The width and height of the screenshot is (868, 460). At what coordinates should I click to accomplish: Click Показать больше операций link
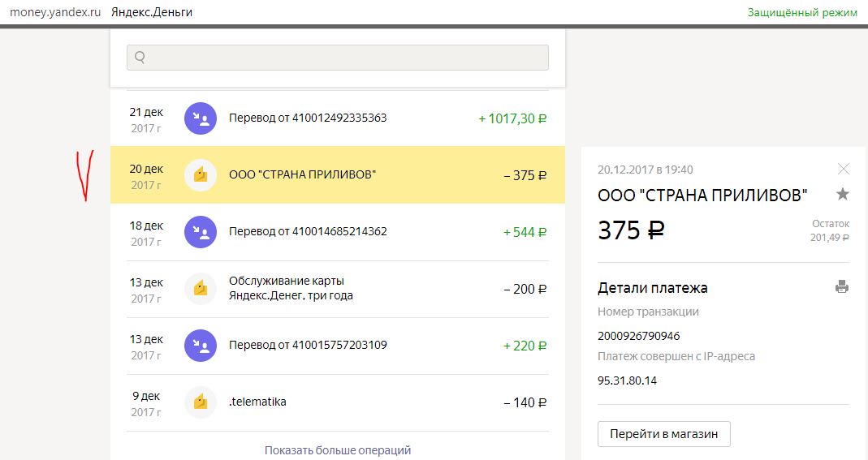[338, 450]
